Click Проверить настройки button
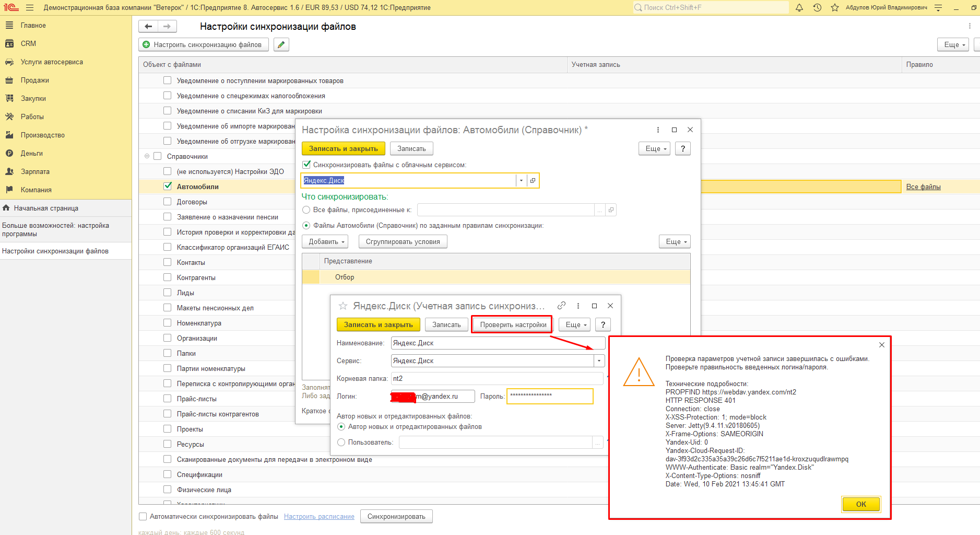 (x=513, y=324)
